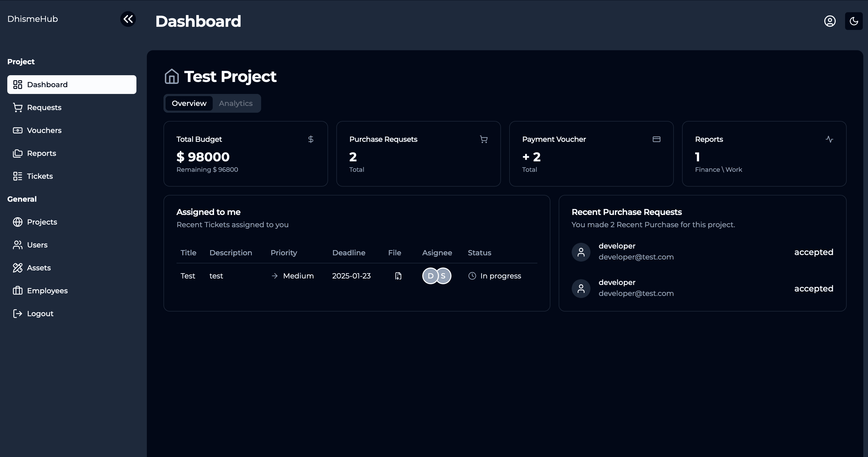This screenshot has width=868, height=457.
Task: Click the Logout text link
Action: [40, 314]
